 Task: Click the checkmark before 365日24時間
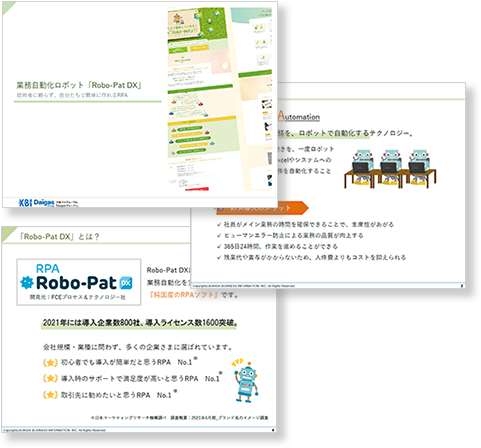pyautogui.click(x=219, y=247)
